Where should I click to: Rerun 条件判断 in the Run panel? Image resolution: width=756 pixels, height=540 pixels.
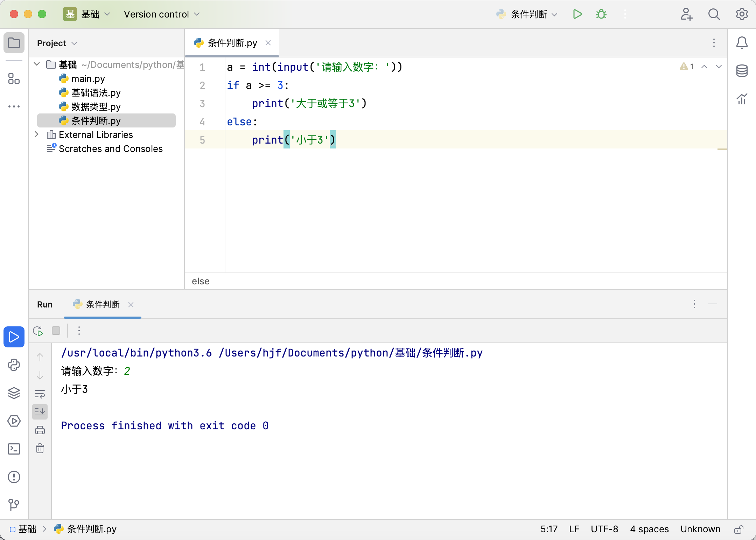[38, 331]
